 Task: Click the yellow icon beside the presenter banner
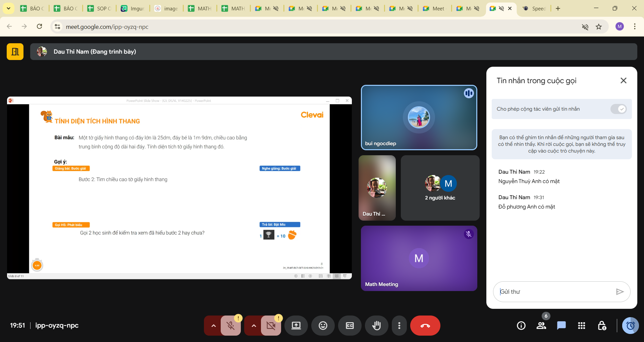point(15,52)
